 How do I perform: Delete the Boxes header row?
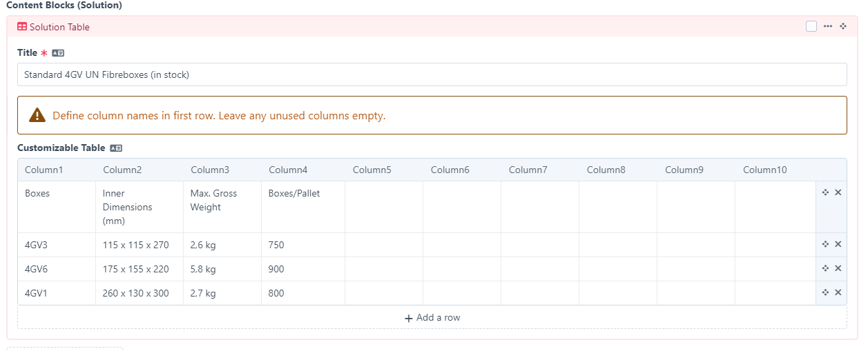pos(838,192)
